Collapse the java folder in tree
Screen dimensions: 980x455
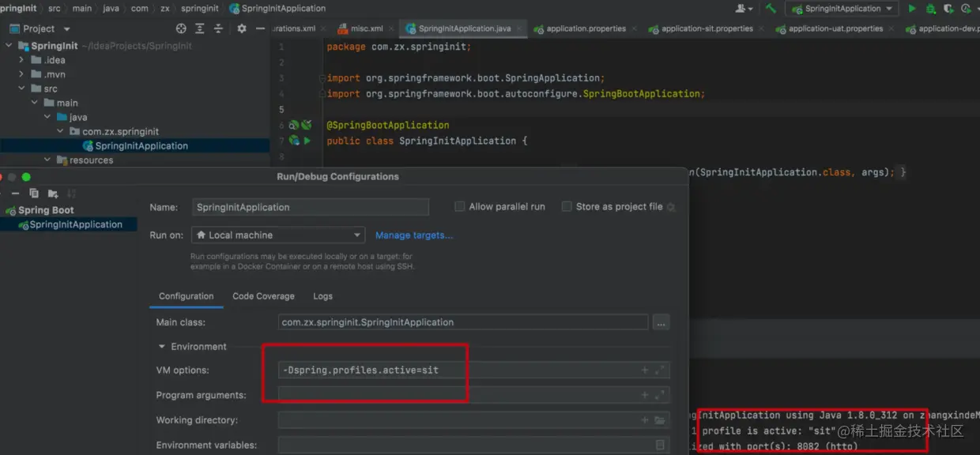pyautogui.click(x=47, y=117)
